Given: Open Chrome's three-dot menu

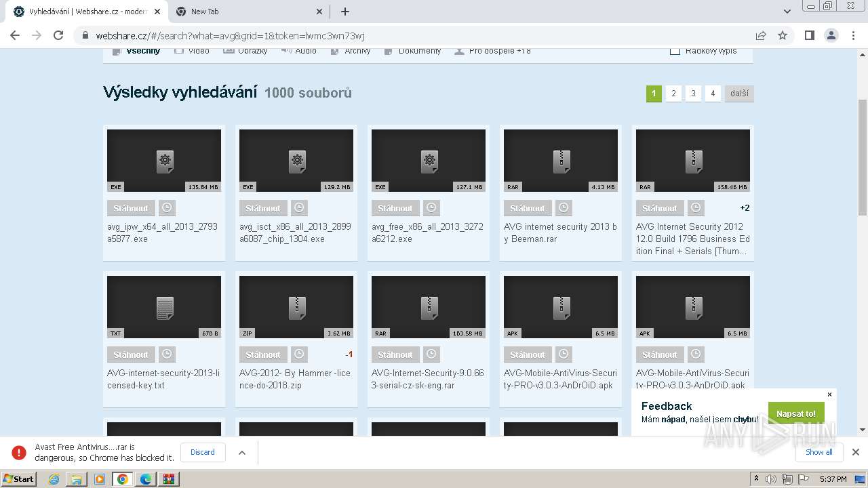Looking at the screenshot, I should point(853,35).
